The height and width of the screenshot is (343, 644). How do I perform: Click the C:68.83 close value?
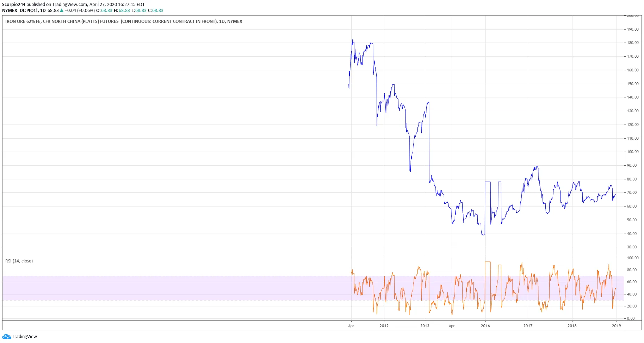156,11
